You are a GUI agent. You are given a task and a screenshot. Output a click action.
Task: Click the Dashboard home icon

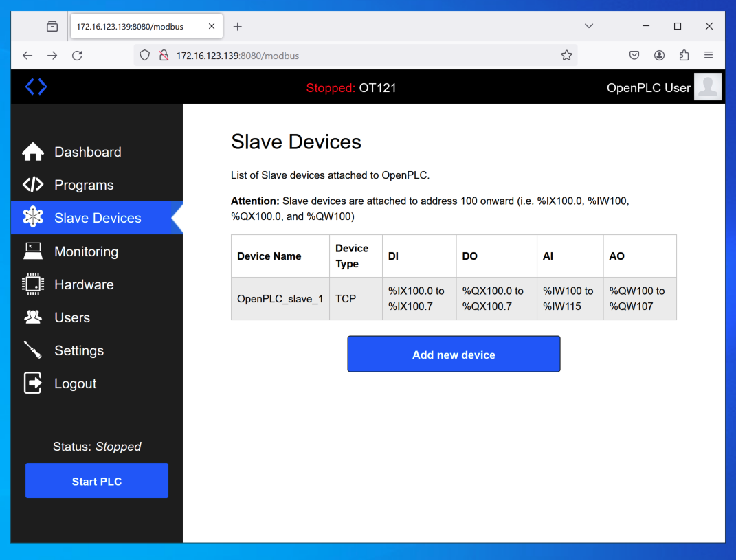[x=33, y=152]
